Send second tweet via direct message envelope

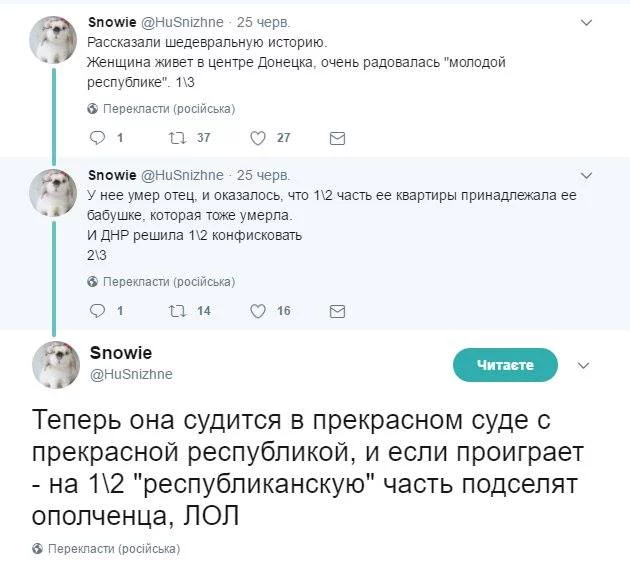point(337,310)
